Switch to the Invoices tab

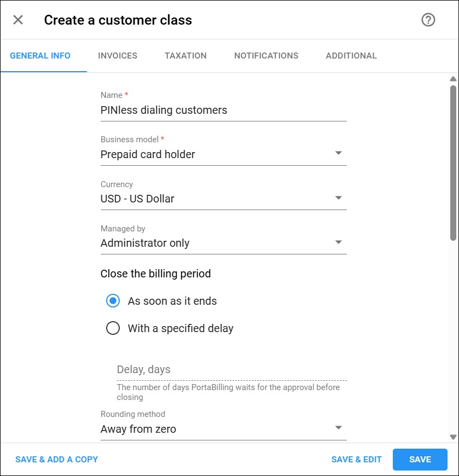pyautogui.click(x=118, y=56)
